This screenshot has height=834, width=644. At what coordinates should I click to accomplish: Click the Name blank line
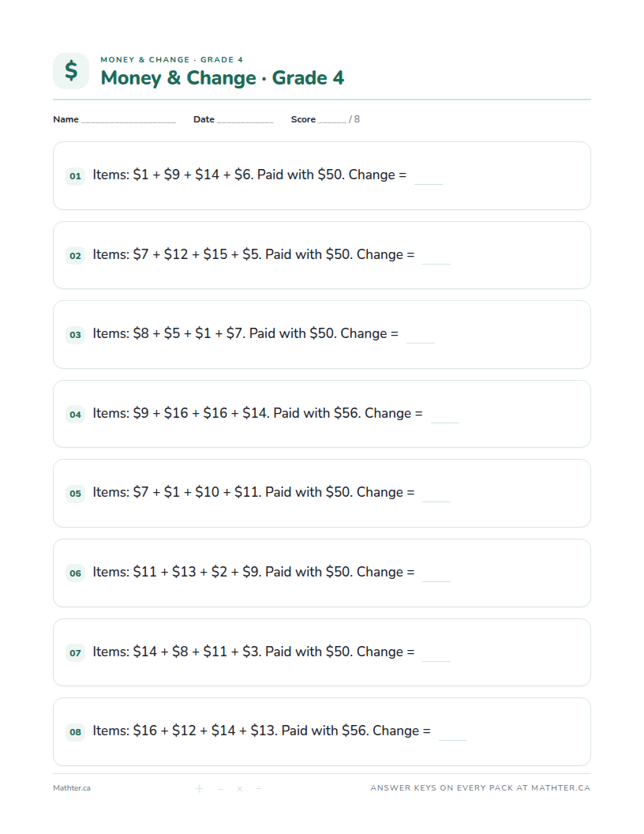129,122
